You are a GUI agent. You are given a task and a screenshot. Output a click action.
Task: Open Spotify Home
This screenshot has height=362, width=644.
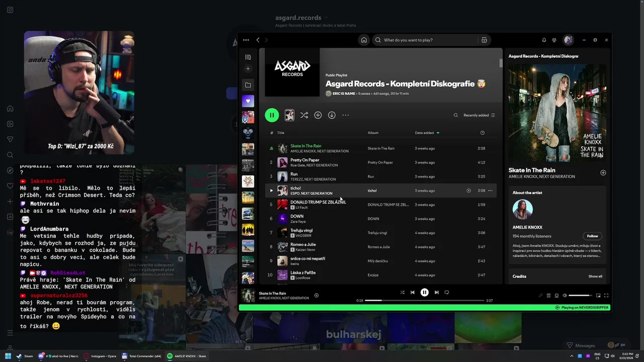click(364, 40)
